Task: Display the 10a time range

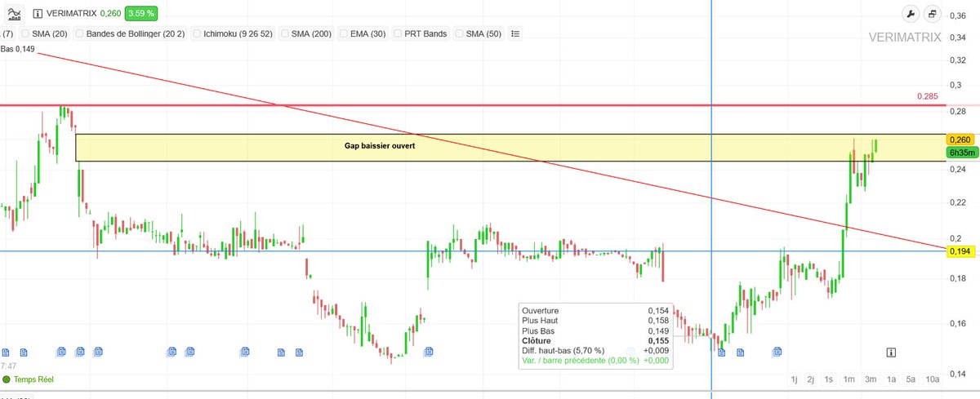Action: pyautogui.click(x=933, y=379)
